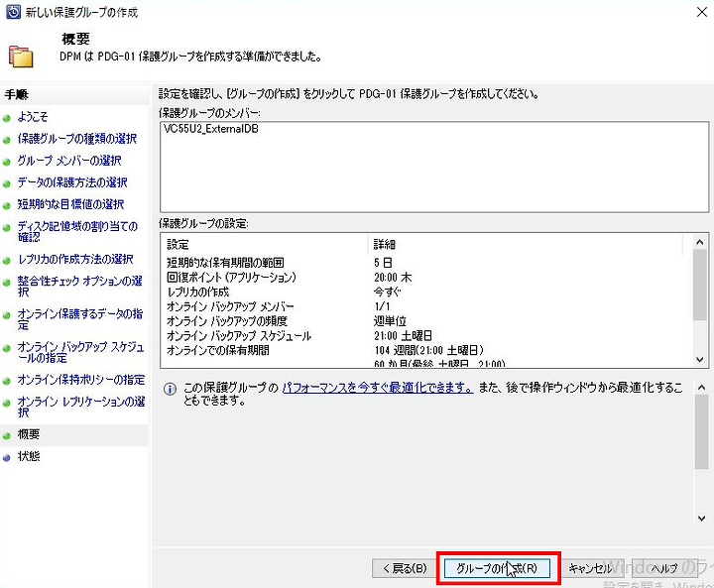Select 短期的な保有期間の範囲 row
The height and width of the screenshot is (588, 714).
225,263
